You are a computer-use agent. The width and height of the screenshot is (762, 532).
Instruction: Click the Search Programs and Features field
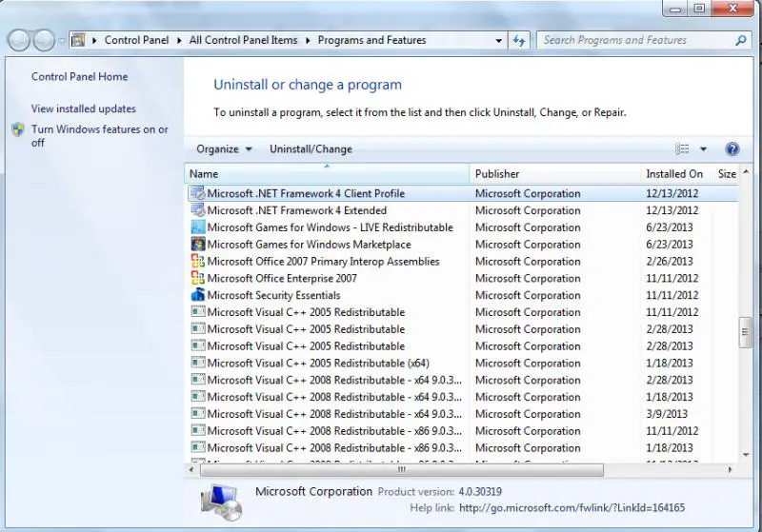click(x=636, y=40)
